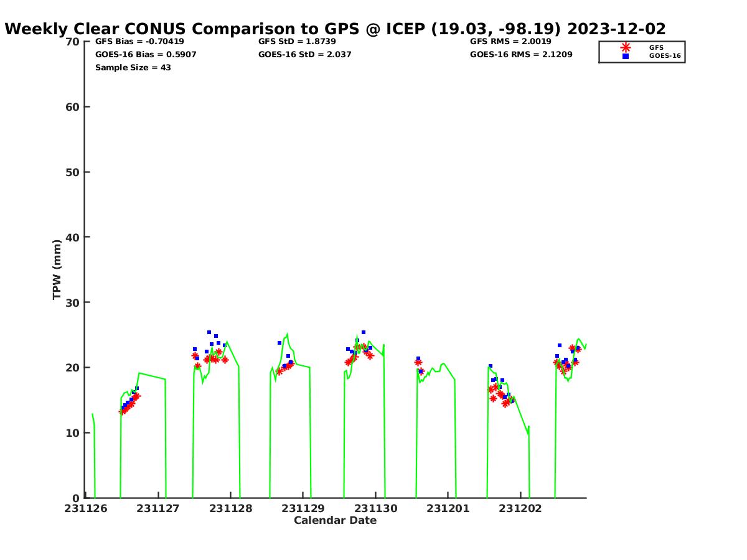Click the blue GOES-16 square in legend
Image resolution: width=747 pixels, height=560 pixels.
(x=626, y=56)
